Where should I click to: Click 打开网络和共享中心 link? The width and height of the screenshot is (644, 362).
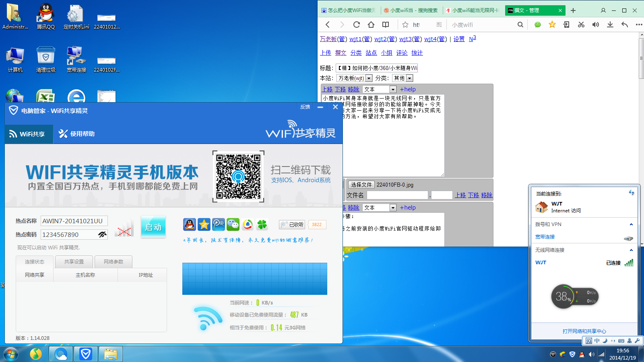(584, 331)
